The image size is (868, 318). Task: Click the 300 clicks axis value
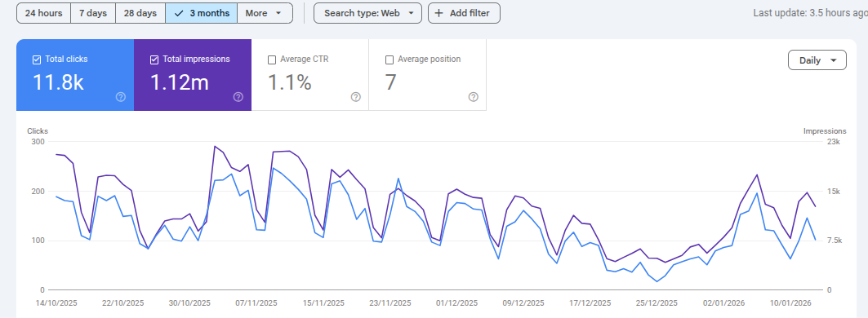click(x=38, y=142)
